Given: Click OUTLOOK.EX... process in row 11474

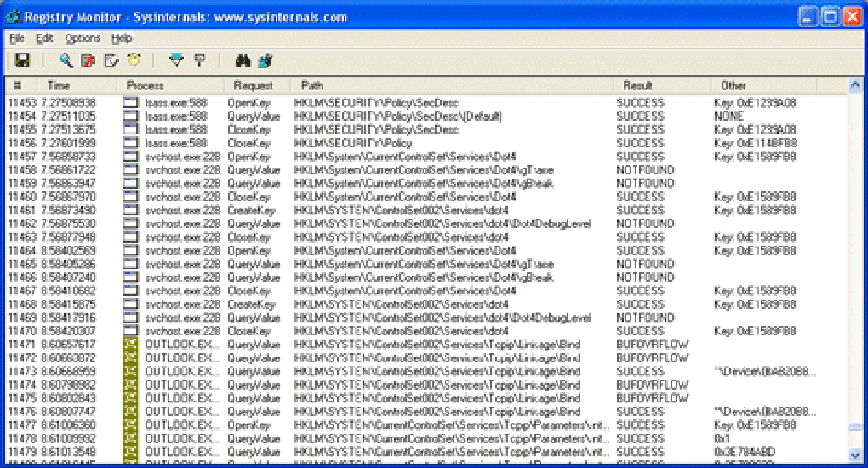Looking at the screenshot, I should tap(183, 385).
